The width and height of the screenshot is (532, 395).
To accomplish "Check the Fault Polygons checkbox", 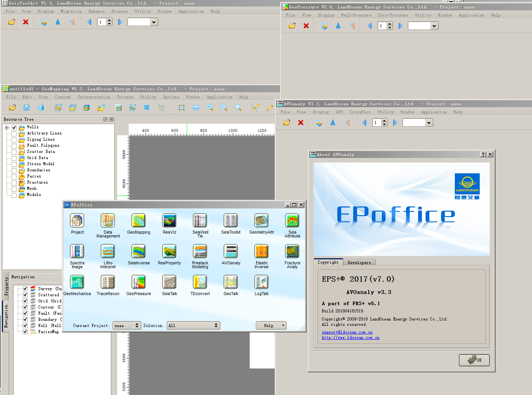I will click(x=14, y=146).
